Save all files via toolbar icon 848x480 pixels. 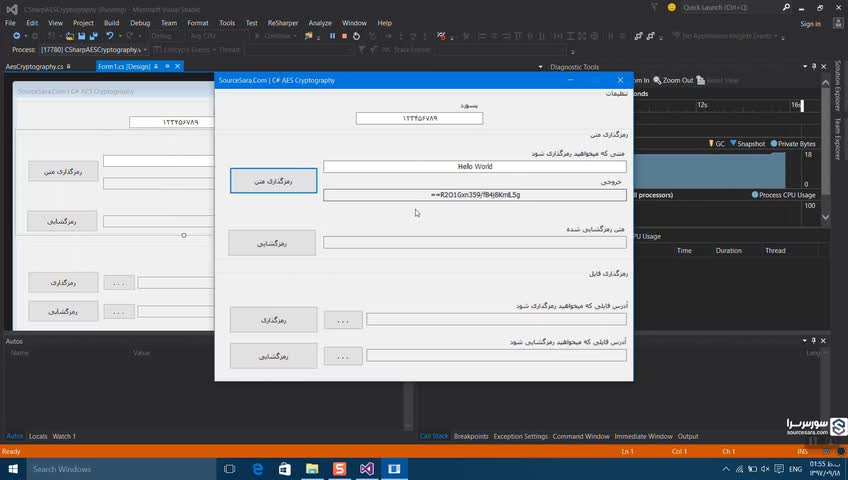93,36
